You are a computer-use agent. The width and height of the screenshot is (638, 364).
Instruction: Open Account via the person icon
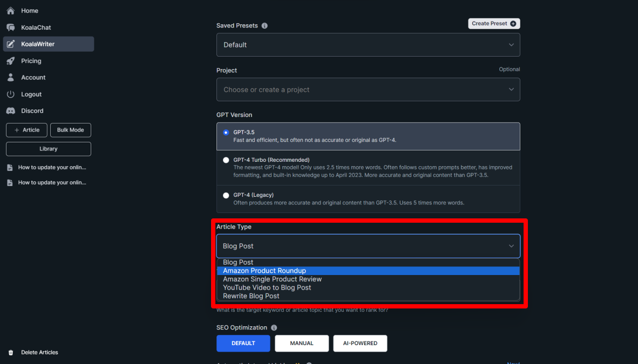click(11, 77)
